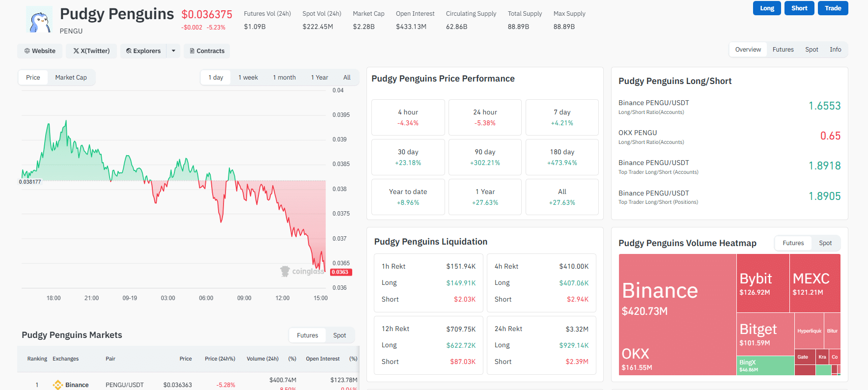Image resolution: width=868 pixels, height=390 pixels.
Task: Click the Top Trader Long/Short (Positions) label
Action: point(658,202)
